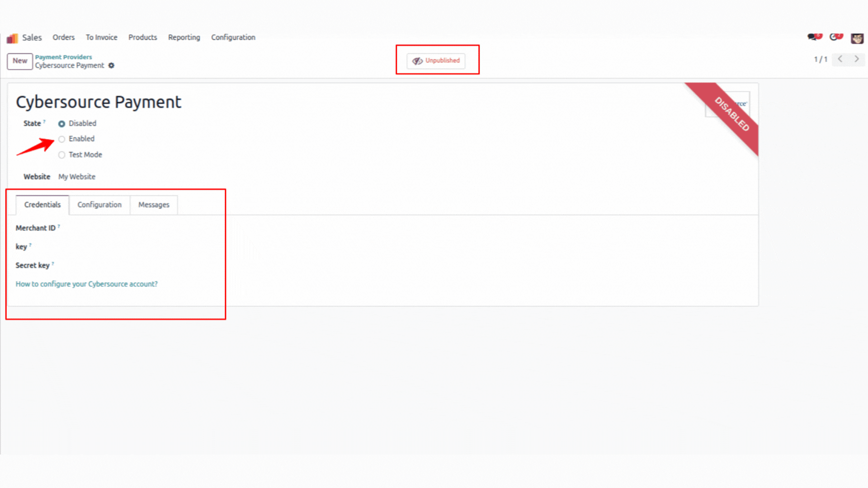Image resolution: width=868 pixels, height=488 pixels.
Task: Open the Orders menu
Action: point(63,38)
